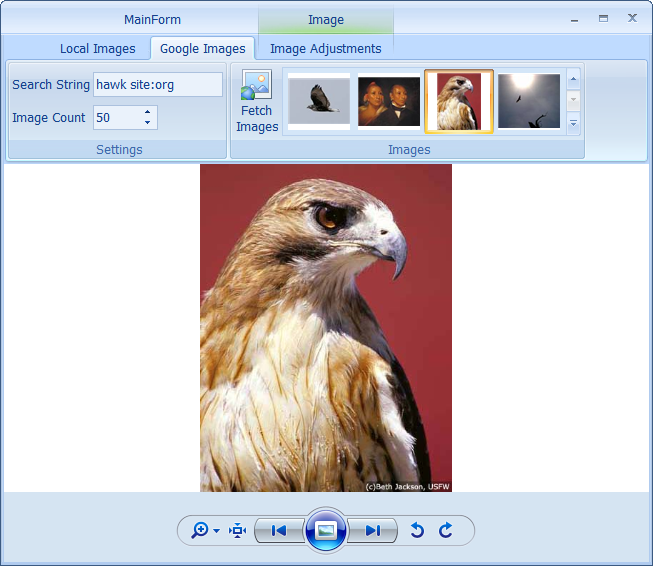The image size is (653, 566).
Task: Click into the Search String field
Action: point(158,85)
